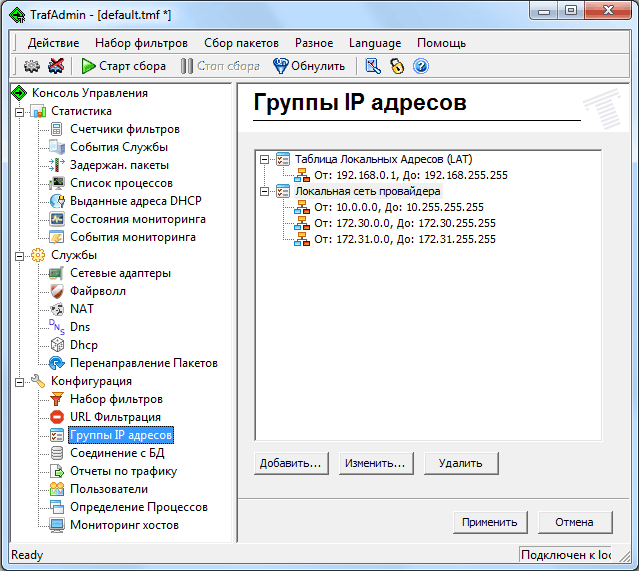639x571 pixels.
Task: Click the padlock toolbar icon
Action: click(397, 66)
